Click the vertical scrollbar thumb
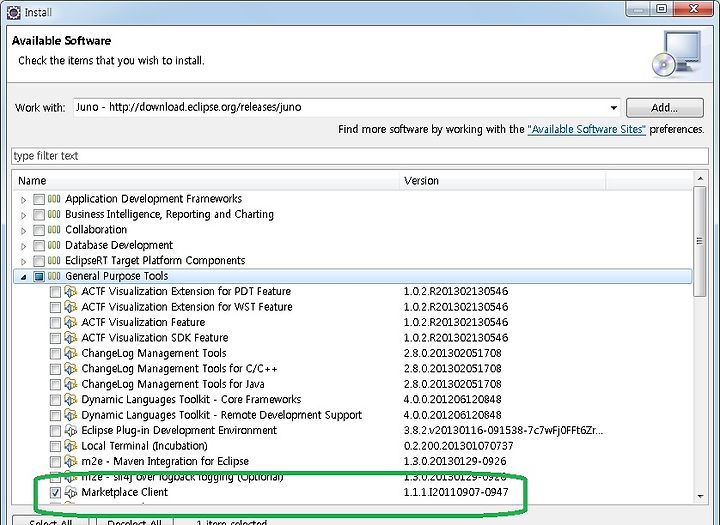This screenshot has height=525, width=720. (700, 242)
